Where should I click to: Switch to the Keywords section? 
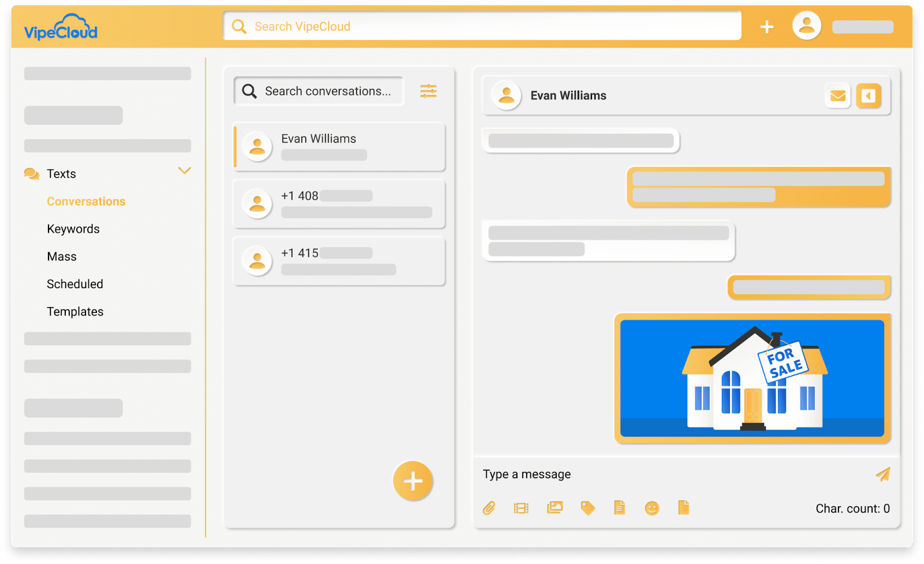[x=73, y=229]
